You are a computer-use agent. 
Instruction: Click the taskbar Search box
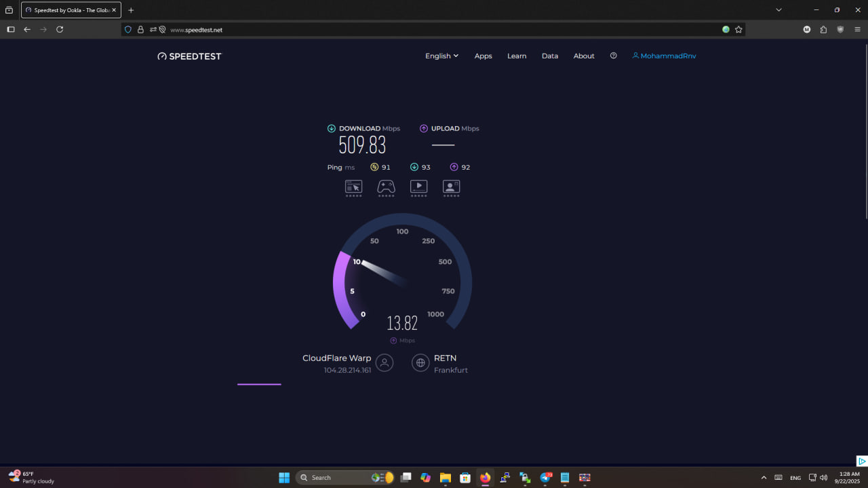(345, 478)
